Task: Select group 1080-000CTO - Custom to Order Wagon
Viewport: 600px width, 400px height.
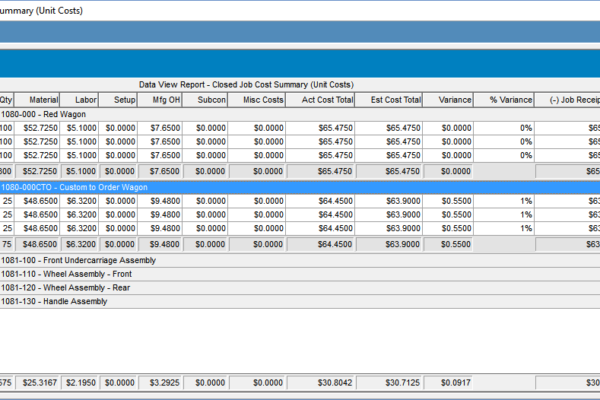Action: point(300,187)
